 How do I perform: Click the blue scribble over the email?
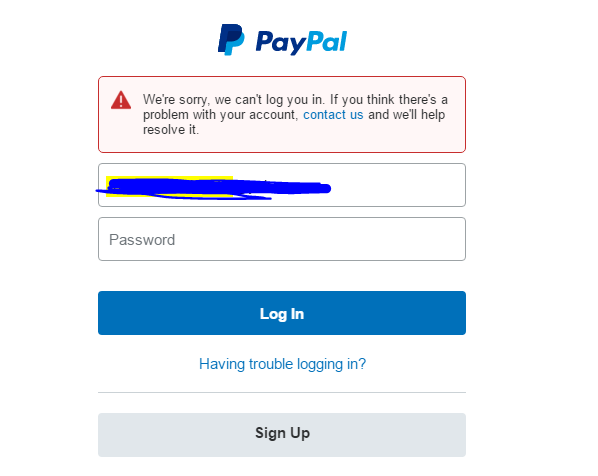tap(214, 188)
